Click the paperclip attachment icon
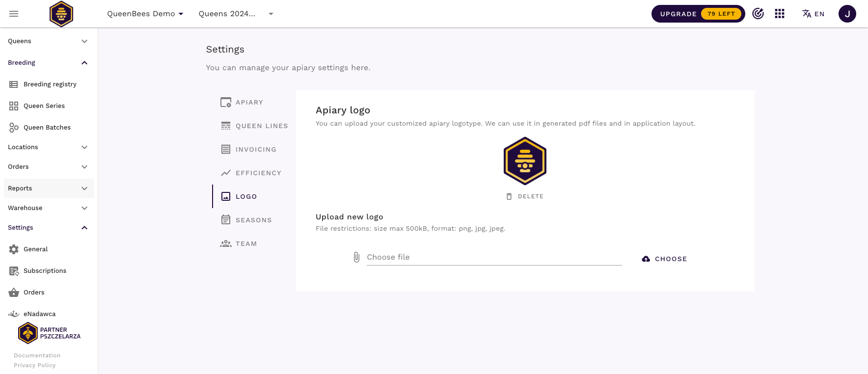The image size is (868, 374). 356,257
